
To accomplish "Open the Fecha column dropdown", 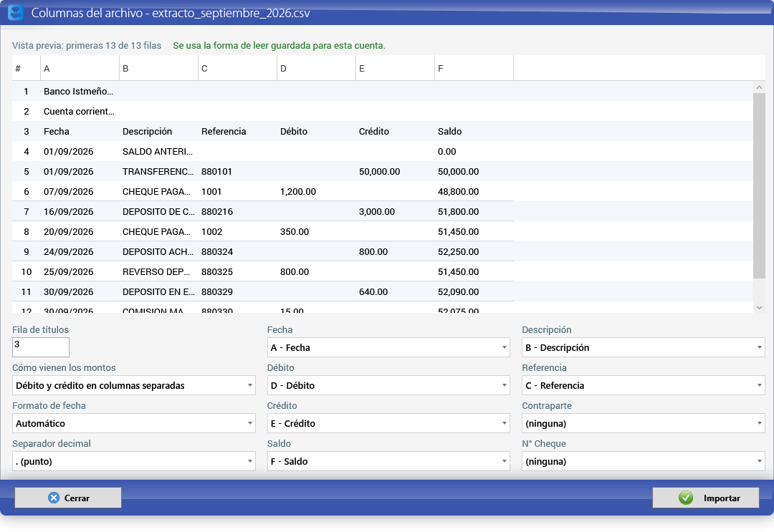I will (x=388, y=347).
